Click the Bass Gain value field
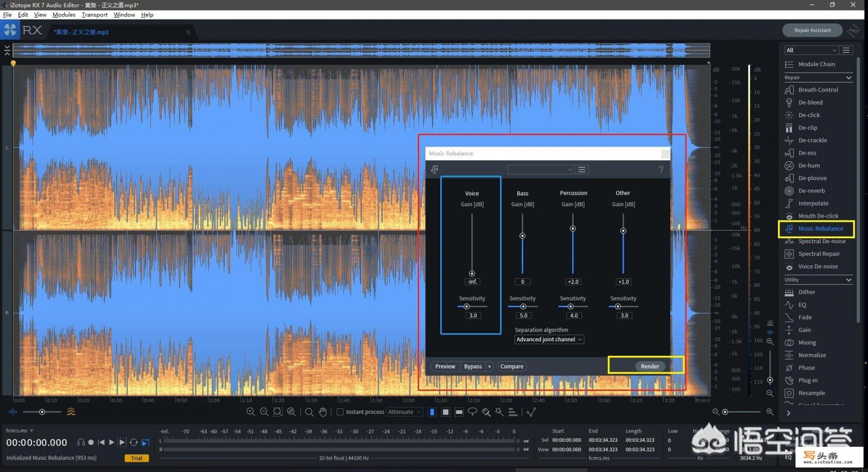The image size is (868, 472). tap(522, 282)
